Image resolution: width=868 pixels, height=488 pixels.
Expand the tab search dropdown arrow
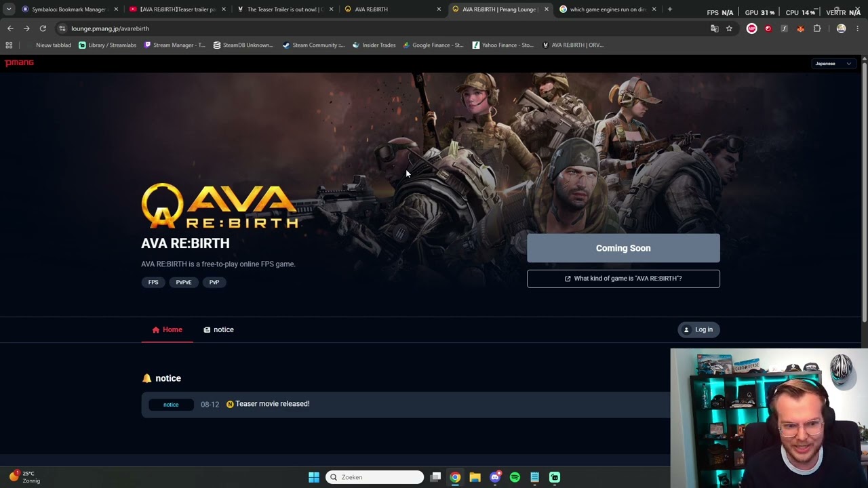(x=9, y=9)
